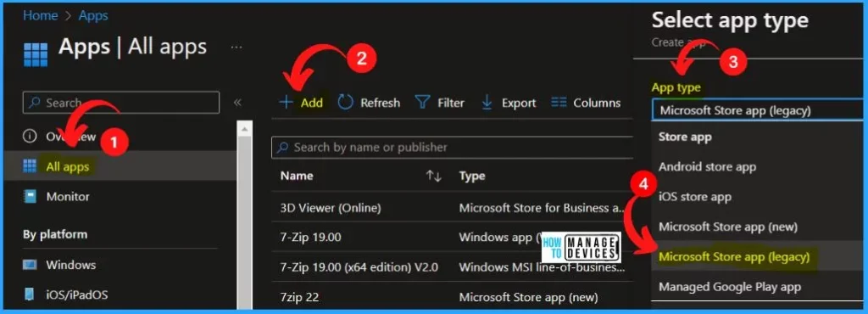Click the Type column header
Image resolution: width=868 pixels, height=314 pixels.
coord(472,177)
